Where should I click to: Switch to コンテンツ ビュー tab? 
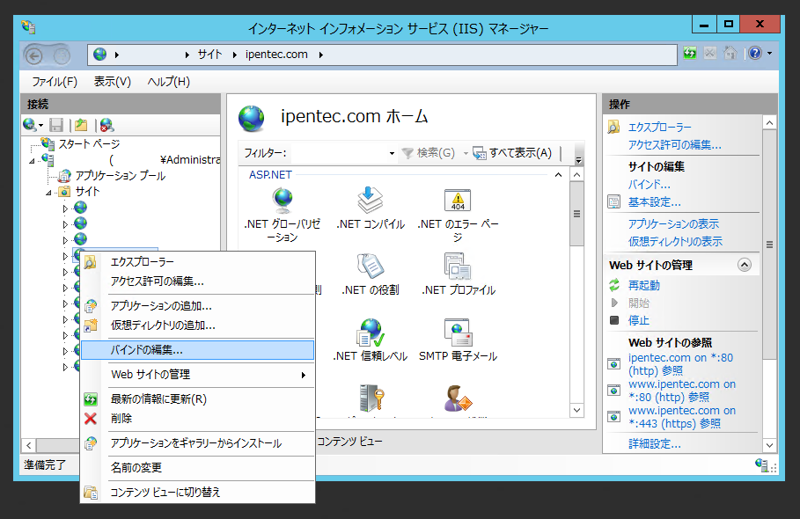pos(349,441)
